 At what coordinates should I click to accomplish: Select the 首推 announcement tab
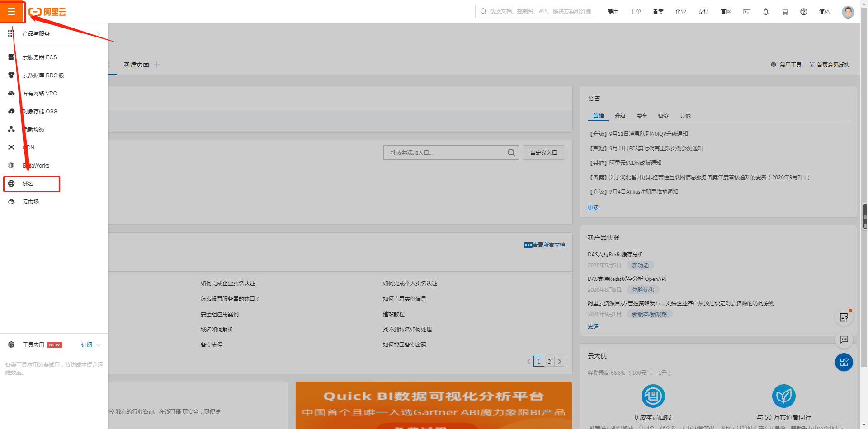point(599,116)
